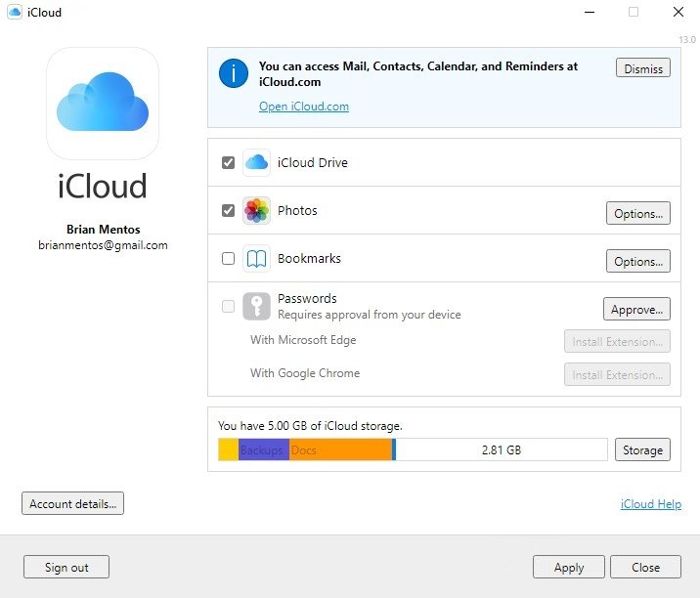Image resolution: width=700 pixels, height=598 pixels.
Task: Open Bookmarks Options
Action: 638,261
